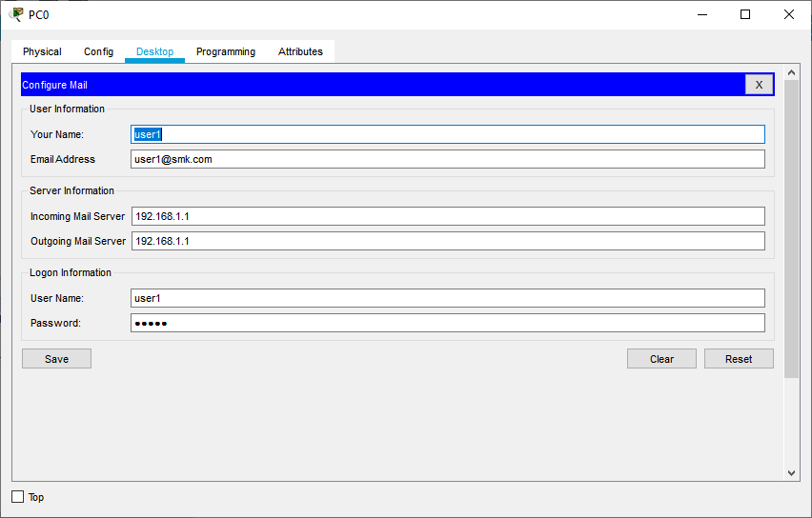The width and height of the screenshot is (812, 518).
Task: Open the Physical tab
Action: (42, 51)
